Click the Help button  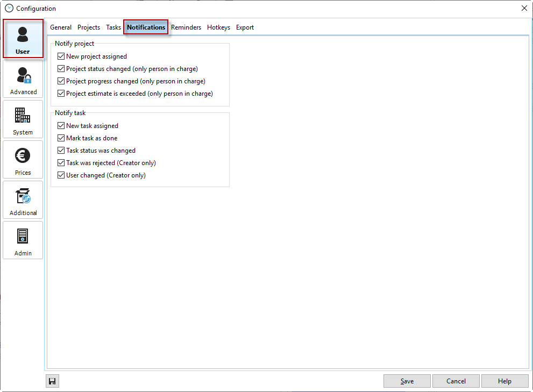(x=504, y=381)
